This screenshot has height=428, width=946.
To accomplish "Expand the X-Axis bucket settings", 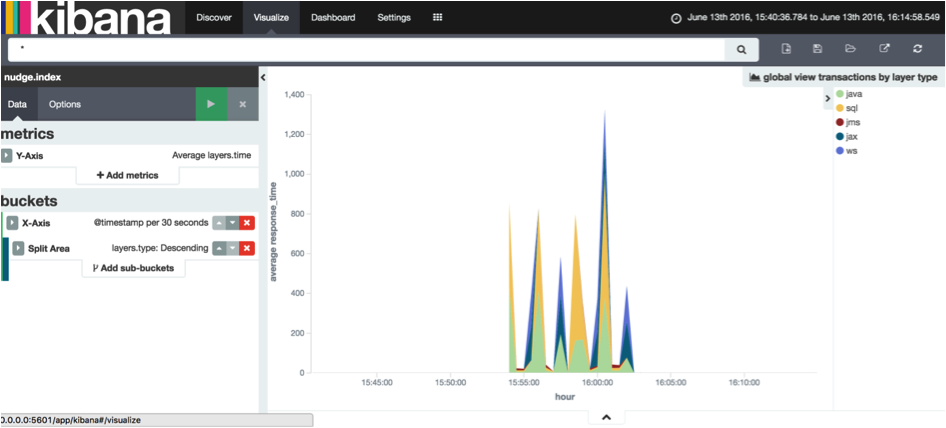I will point(12,223).
